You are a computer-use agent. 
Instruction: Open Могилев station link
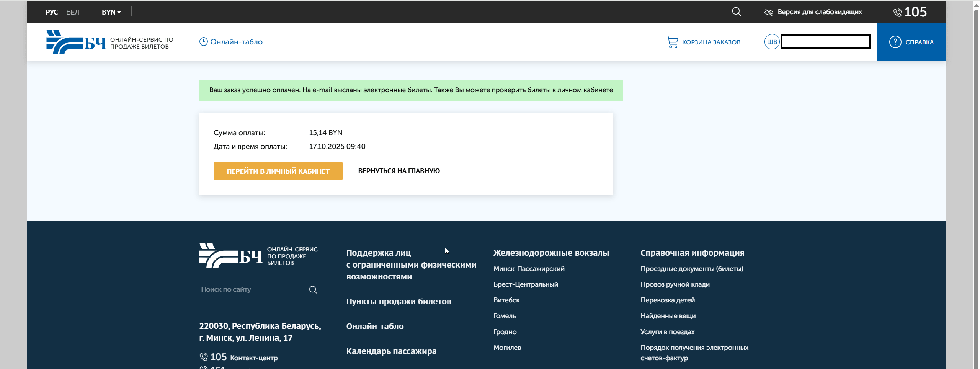pos(507,348)
